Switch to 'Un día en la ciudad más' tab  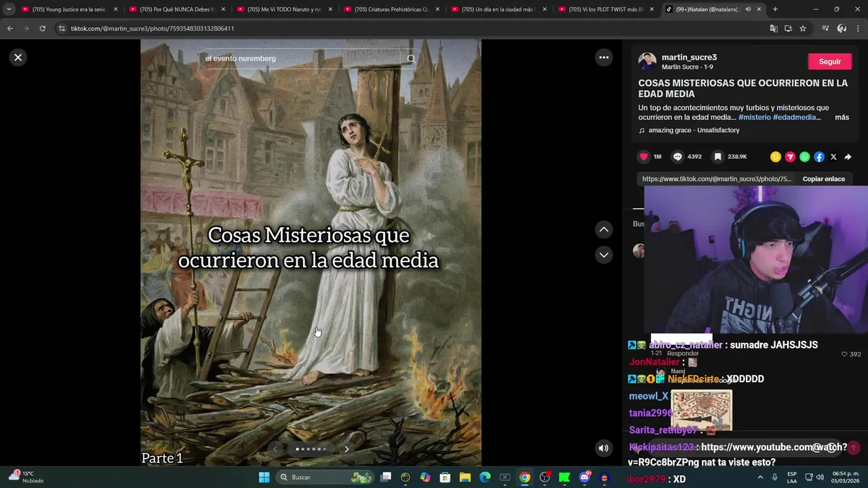click(x=499, y=9)
